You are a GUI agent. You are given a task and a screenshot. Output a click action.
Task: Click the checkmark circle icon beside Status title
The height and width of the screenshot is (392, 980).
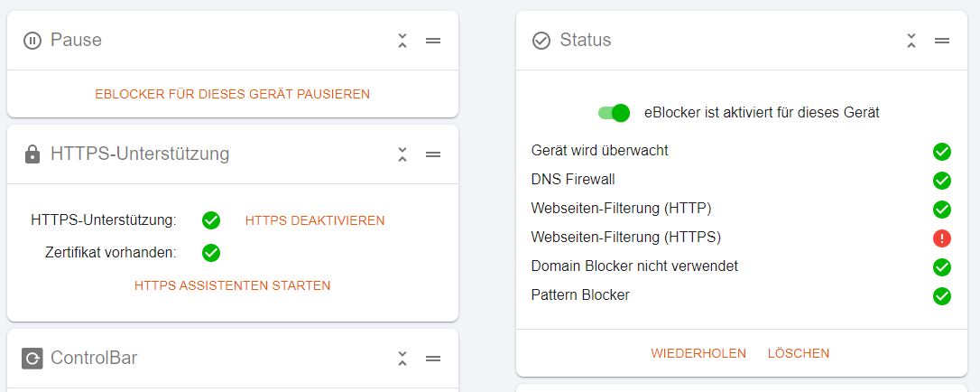coord(541,41)
